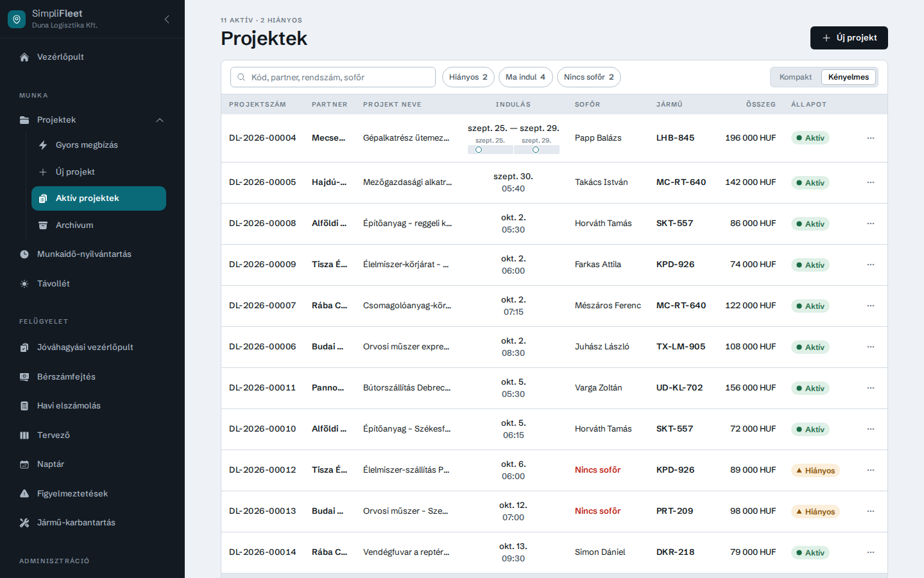Image resolution: width=924 pixels, height=578 pixels.
Task: Open row menu for DL-2026-00007
Action: pos(871,306)
